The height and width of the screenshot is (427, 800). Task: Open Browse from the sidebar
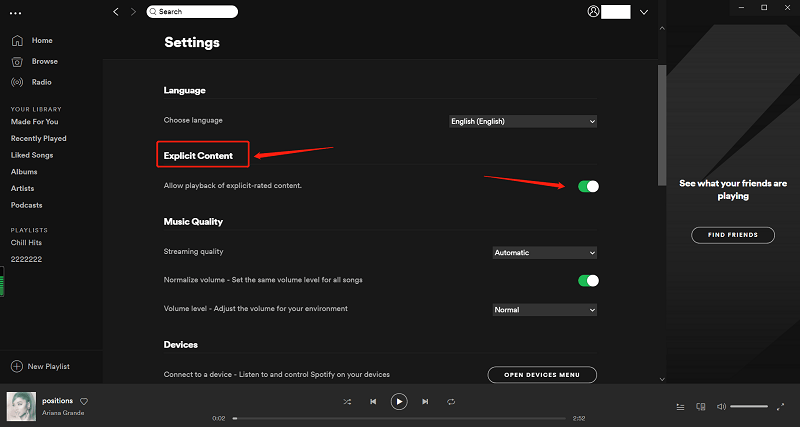44,61
